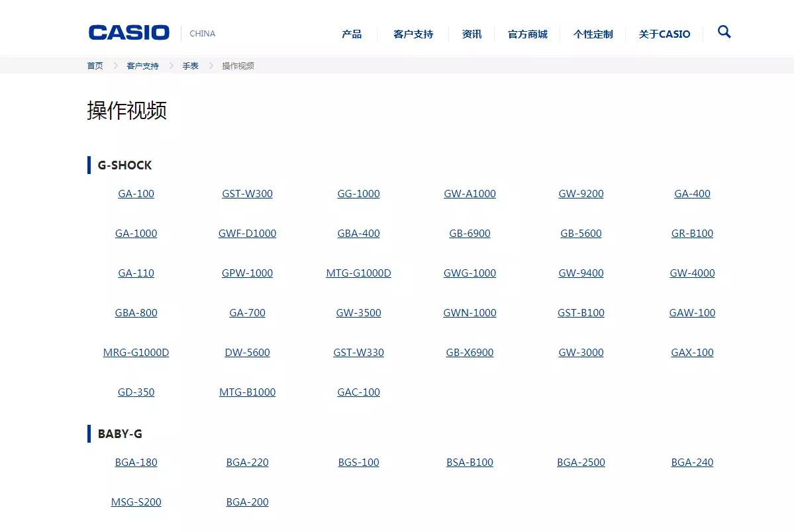This screenshot has height=532, width=794.
Task: Open the MTG-B1000 link
Action: tap(247, 392)
